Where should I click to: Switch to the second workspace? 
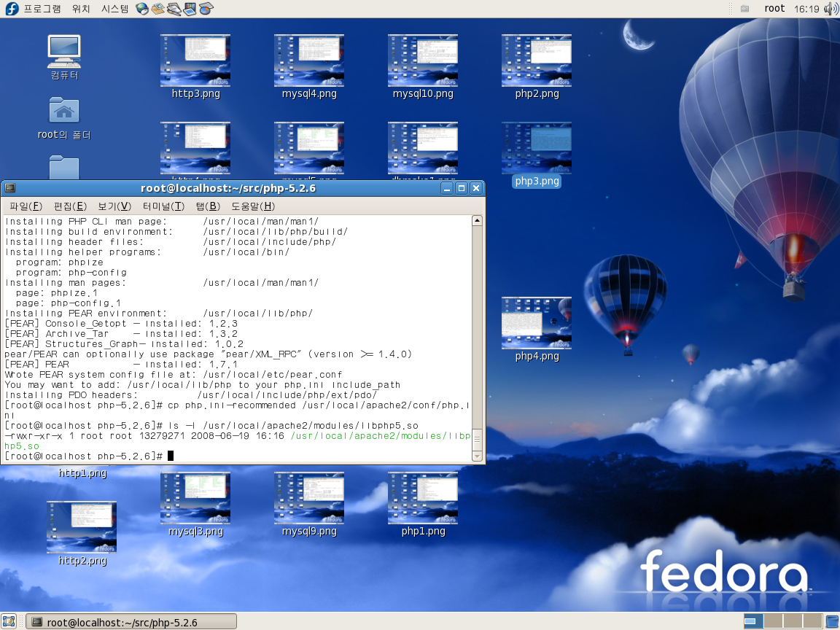pos(773,621)
